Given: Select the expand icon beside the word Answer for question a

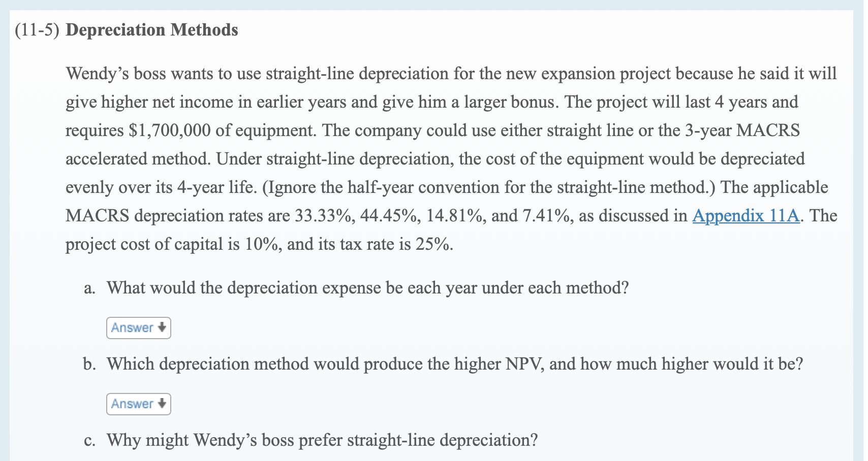Looking at the screenshot, I should (162, 328).
